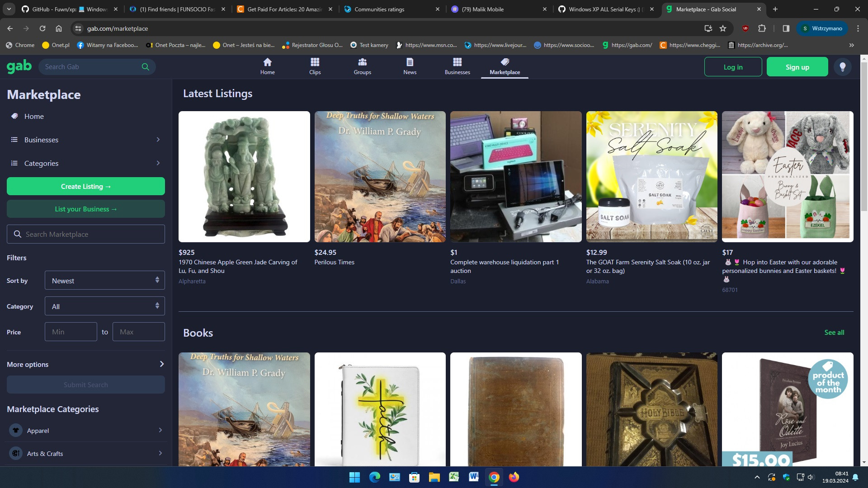The width and height of the screenshot is (868, 488).
Task: Select the Marketplace nav tab
Action: pos(505,66)
